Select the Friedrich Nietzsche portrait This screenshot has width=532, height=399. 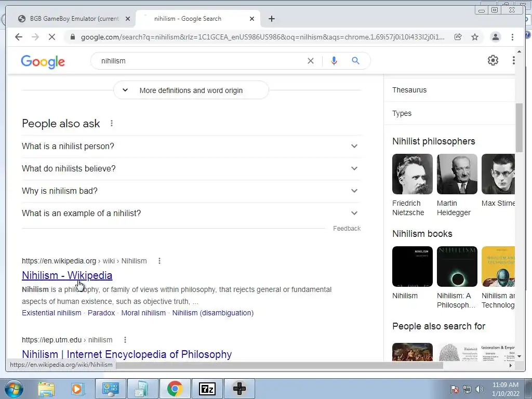(412, 174)
